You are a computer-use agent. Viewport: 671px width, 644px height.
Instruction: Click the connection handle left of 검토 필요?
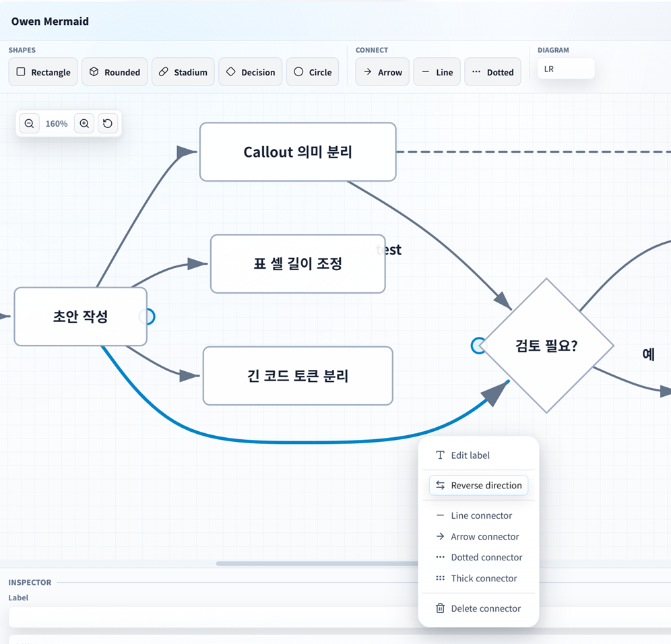[x=478, y=346]
